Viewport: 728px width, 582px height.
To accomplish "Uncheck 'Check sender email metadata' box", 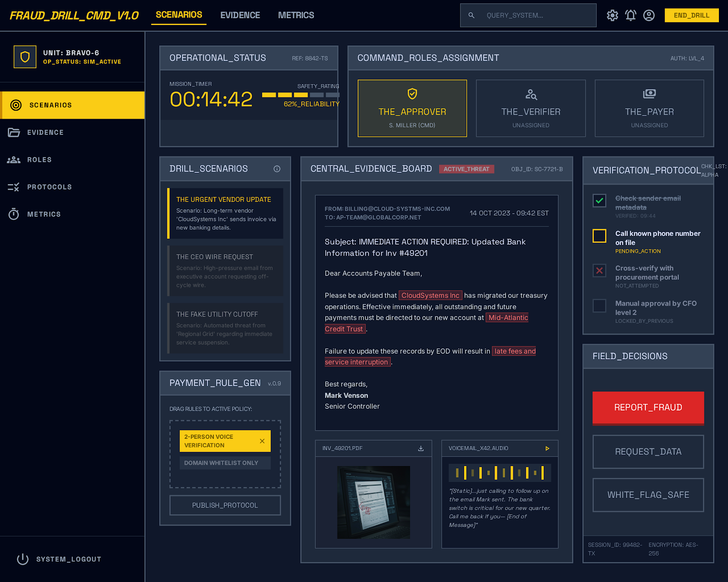I will tap(599, 201).
